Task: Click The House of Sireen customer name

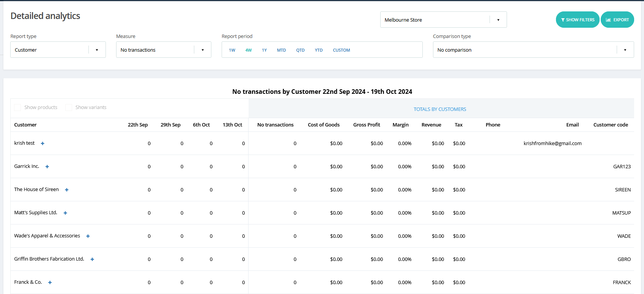Action: 36,190
